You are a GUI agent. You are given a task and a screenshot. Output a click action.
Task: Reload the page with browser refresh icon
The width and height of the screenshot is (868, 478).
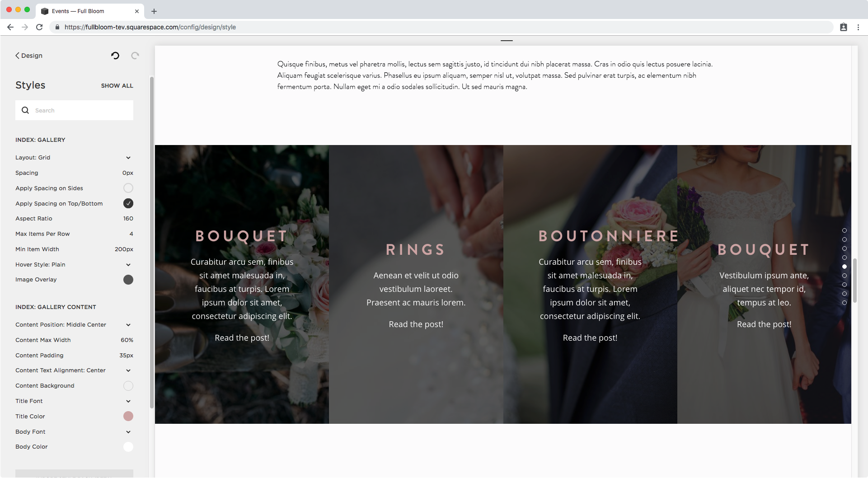click(39, 27)
